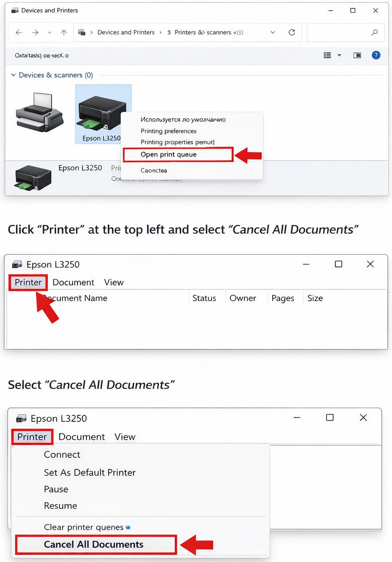The image size is (392, 562).
Task: Go back with the left arrow icon
Action: [19, 32]
